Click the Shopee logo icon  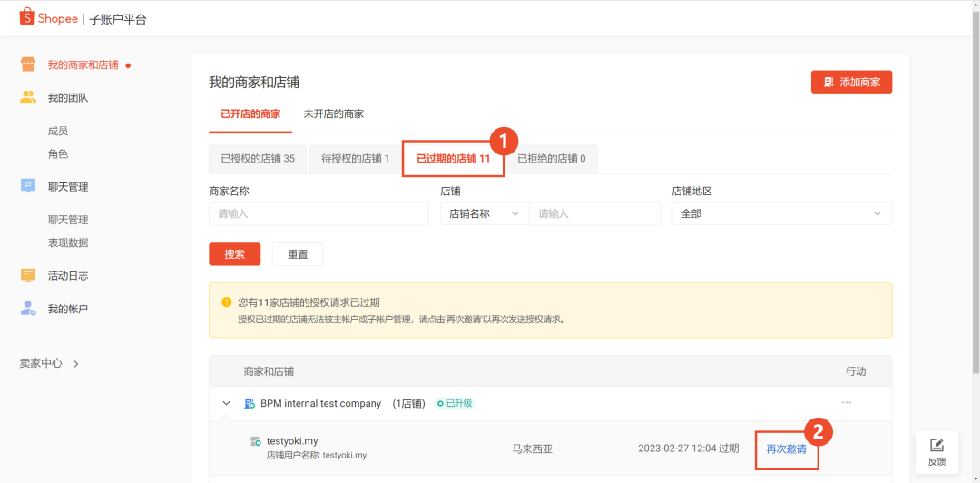[x=27, y=17]
